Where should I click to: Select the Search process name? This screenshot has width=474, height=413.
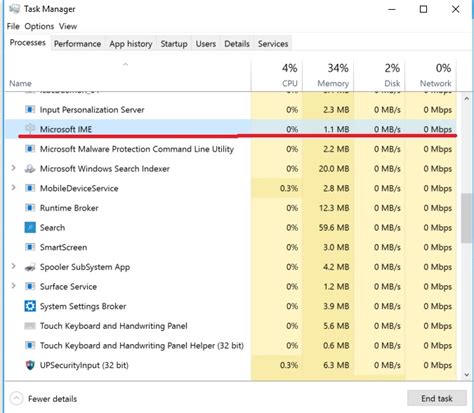click(52, 228)
